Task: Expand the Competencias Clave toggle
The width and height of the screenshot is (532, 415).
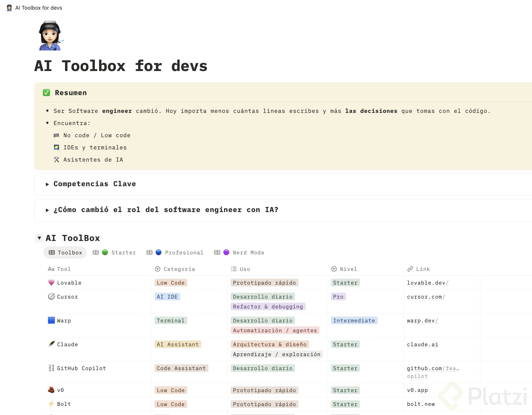Action: [x=47, y=184]
